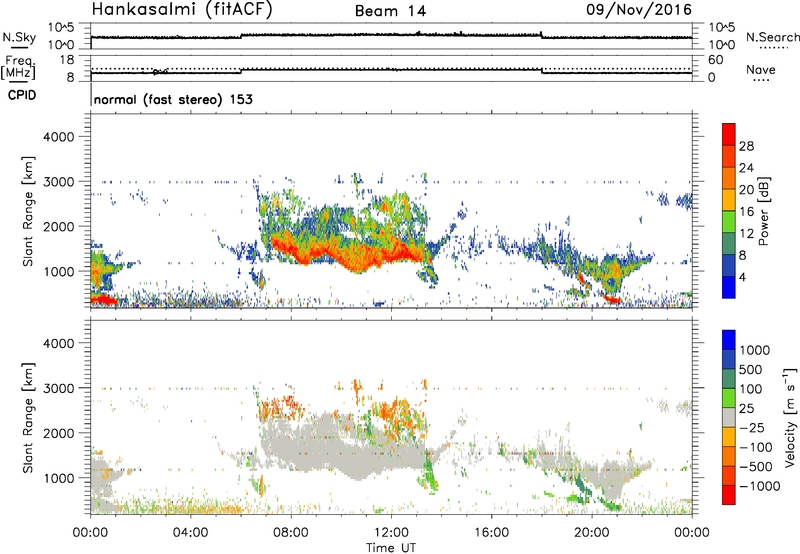Click the '12:00' time axis tick label
The image size is (800, 554).
pos(391,533)
